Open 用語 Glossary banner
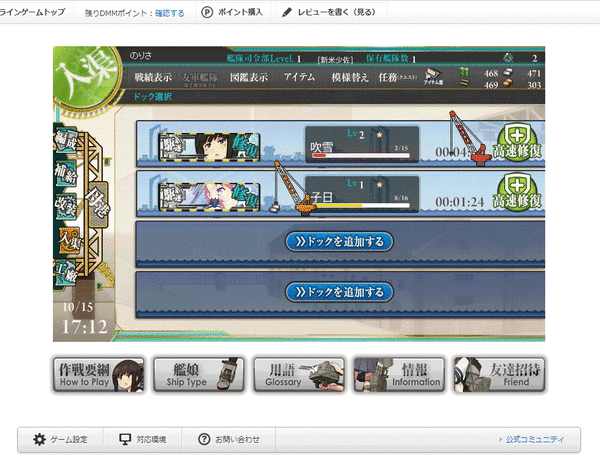Screen dimensions: 600x473 point(299,375)
